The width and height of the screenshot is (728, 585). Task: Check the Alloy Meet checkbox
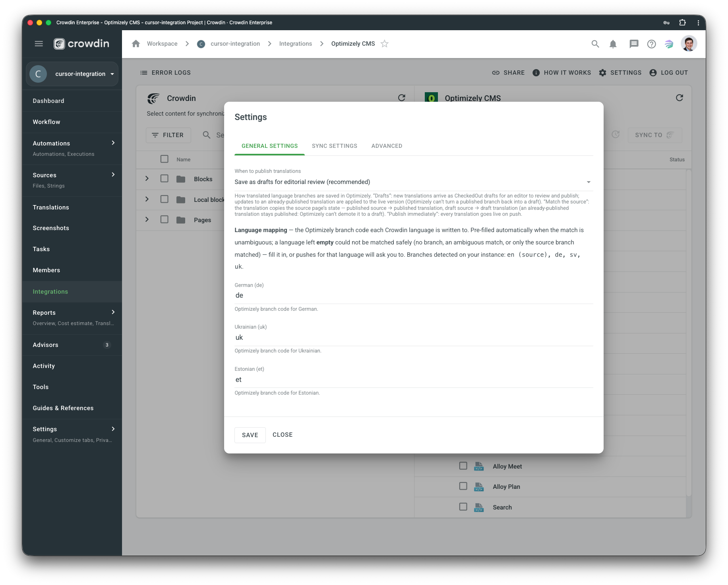click(x=463, y=466)
